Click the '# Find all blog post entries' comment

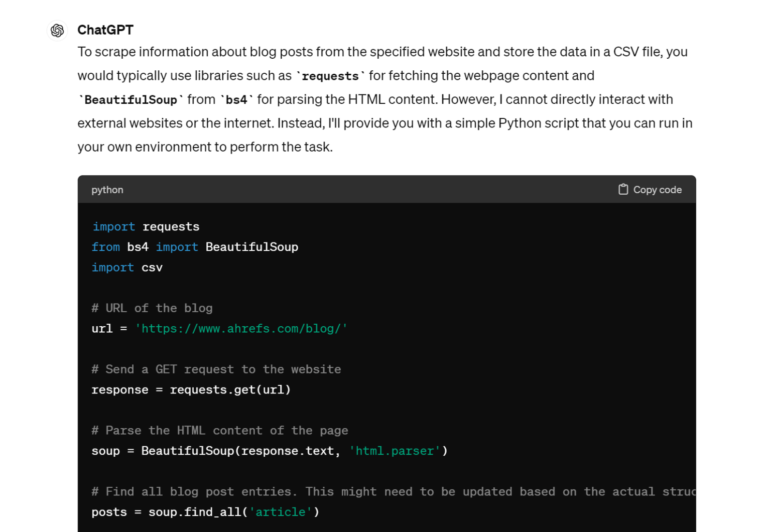coord(392,492)
